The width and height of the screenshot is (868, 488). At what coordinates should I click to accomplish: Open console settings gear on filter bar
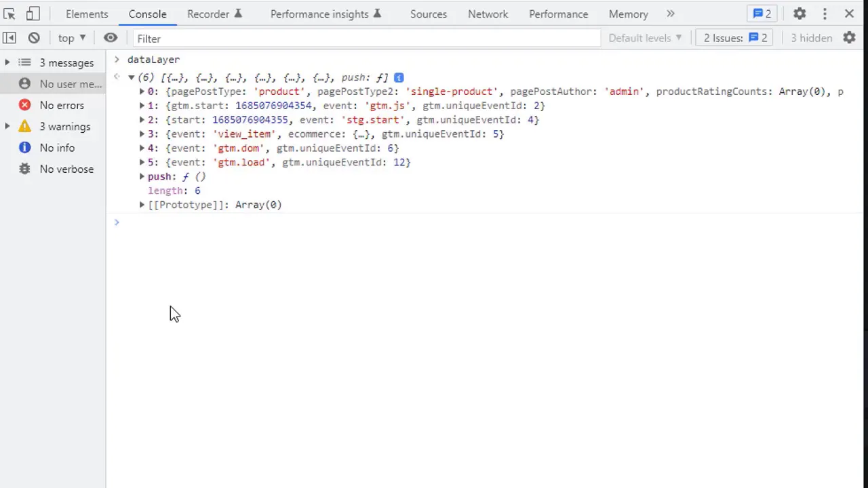(849, 38)
